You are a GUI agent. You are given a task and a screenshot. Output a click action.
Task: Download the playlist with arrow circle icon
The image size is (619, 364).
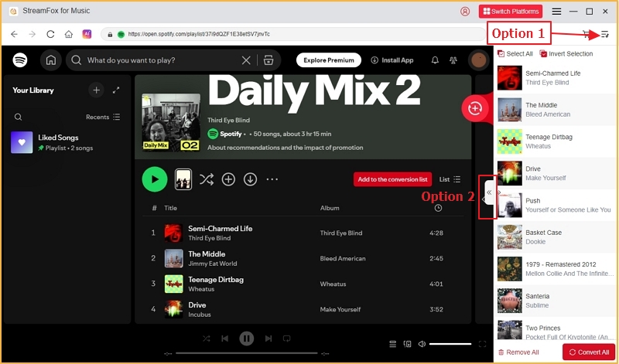pyautogui.click(x=250, y=179)
